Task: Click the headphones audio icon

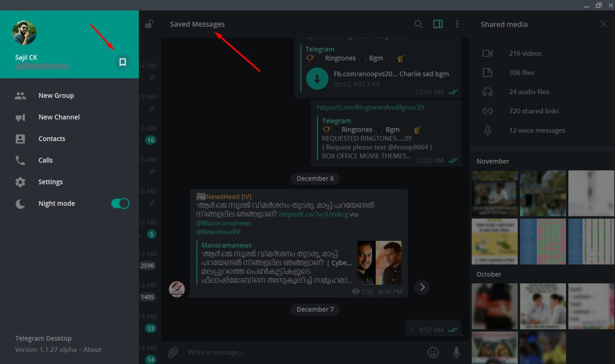Action: (x=488, y=92)
